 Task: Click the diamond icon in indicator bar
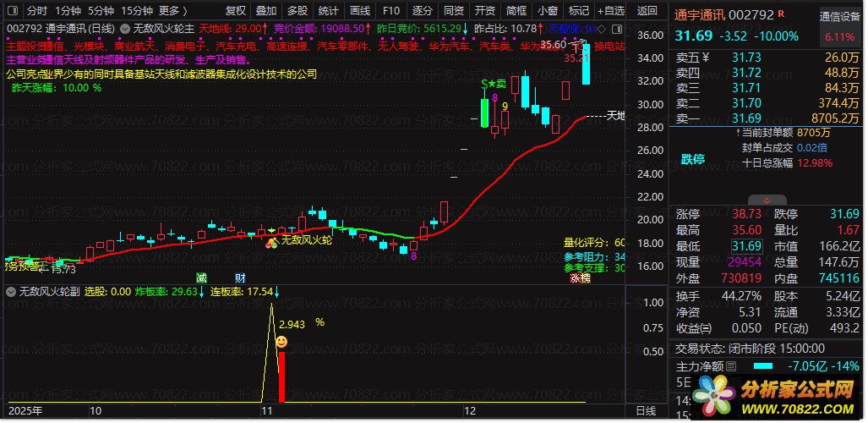(603, 28)
